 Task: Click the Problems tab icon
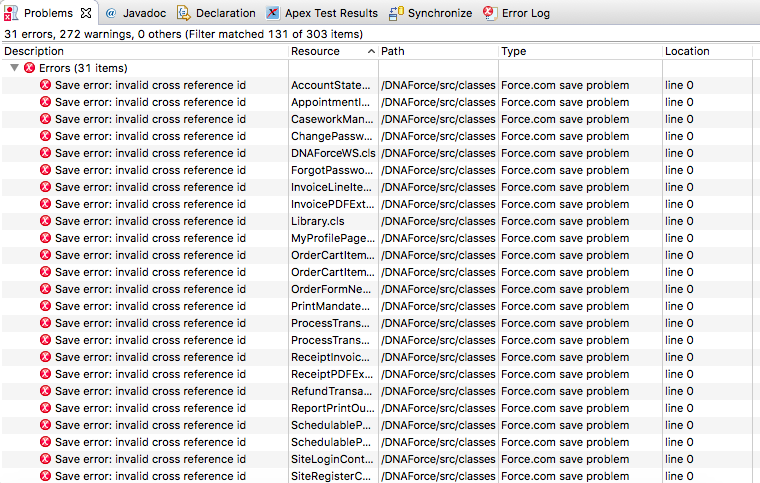[x=11, y=13]
